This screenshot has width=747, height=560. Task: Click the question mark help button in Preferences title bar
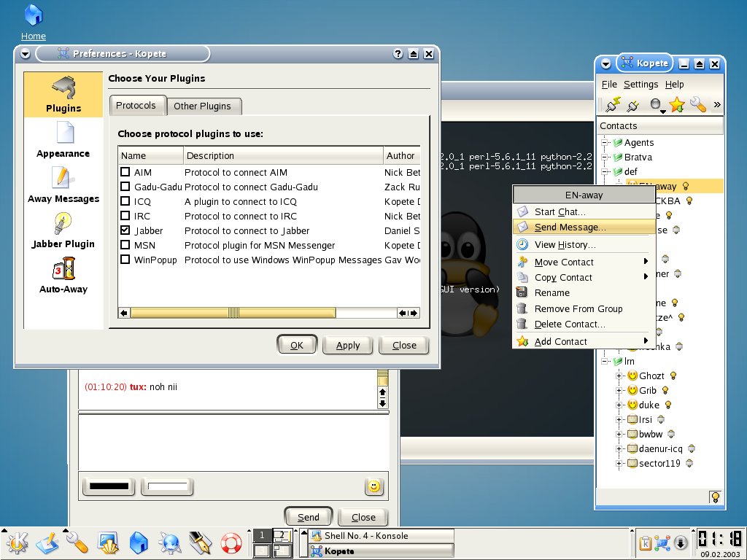point(398,54)
